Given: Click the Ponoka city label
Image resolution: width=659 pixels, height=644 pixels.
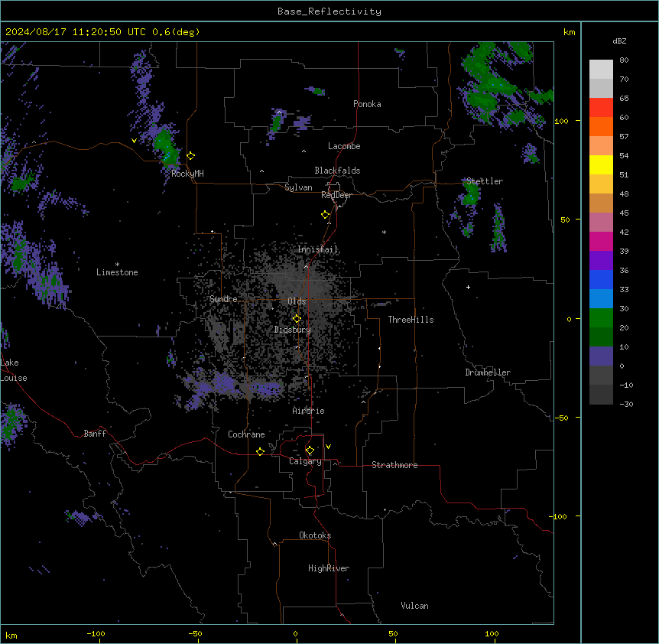Looking at the screenshot, I should click(367, 104).
